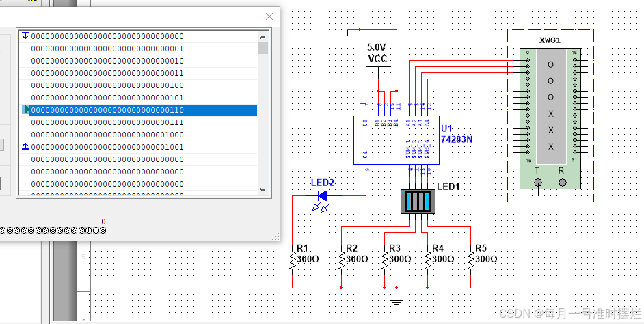Click the T trigger terminal on XWG1
Viewport: 644px width, 324px height.
[x=537, y=183]
